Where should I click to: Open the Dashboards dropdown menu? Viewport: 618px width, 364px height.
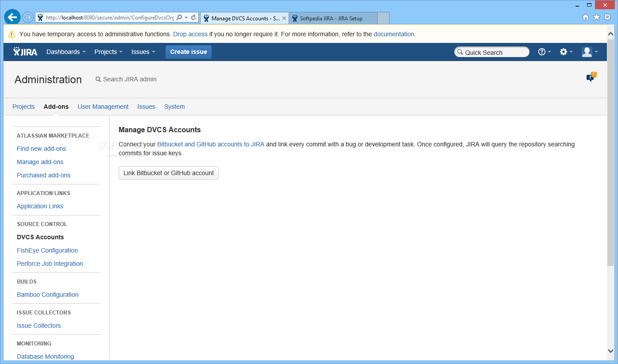[x=66, y=52]
